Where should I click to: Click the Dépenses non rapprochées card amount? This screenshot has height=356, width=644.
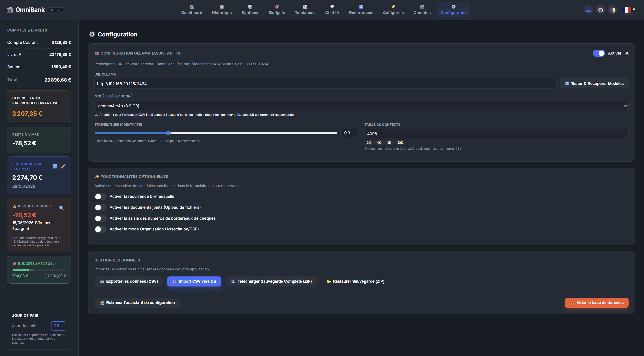coord(27,114)
